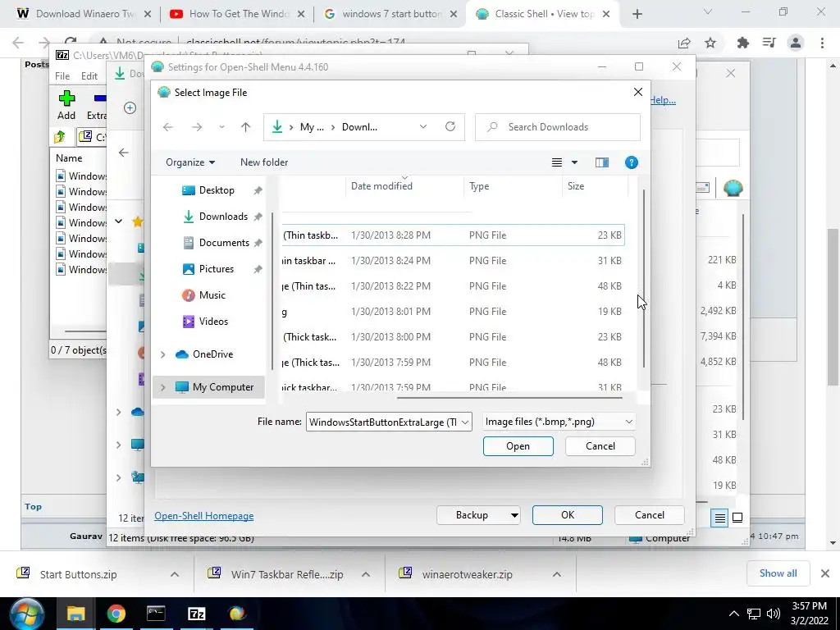Viewport: 840px width, 630px height.
Task: Open winaerotweaker.zip download options arrow
Action: point(557,574)
